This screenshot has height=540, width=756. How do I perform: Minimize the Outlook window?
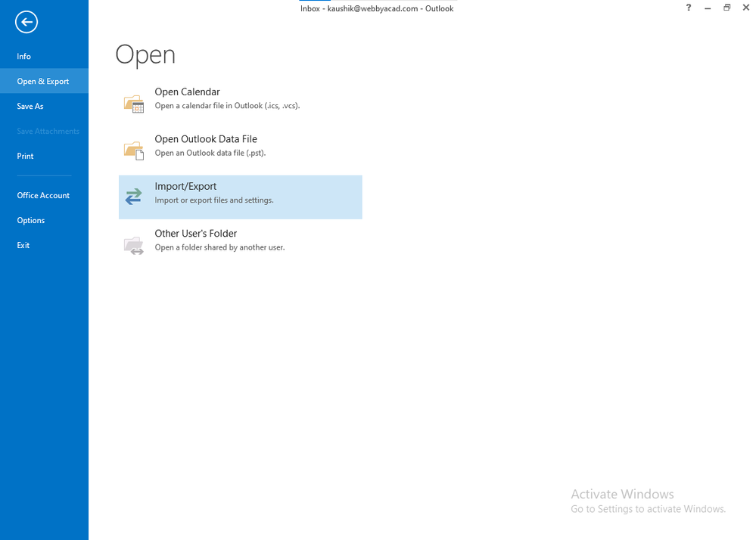click(708, 8)
